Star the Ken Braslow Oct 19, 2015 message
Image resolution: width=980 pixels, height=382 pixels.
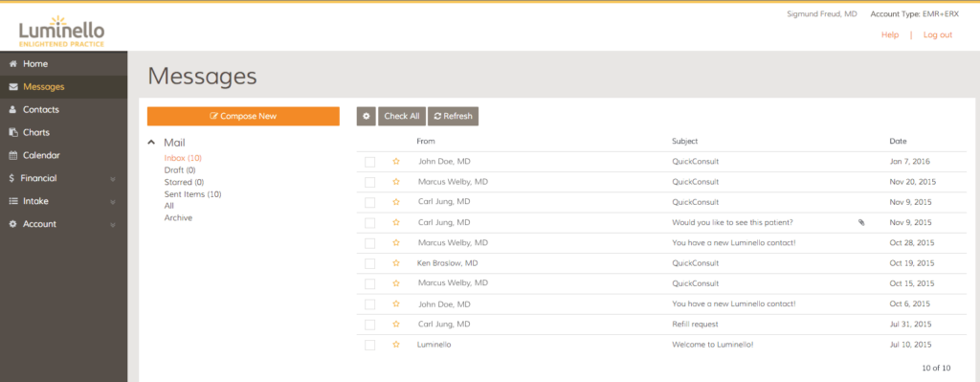(x=395, y=263)
